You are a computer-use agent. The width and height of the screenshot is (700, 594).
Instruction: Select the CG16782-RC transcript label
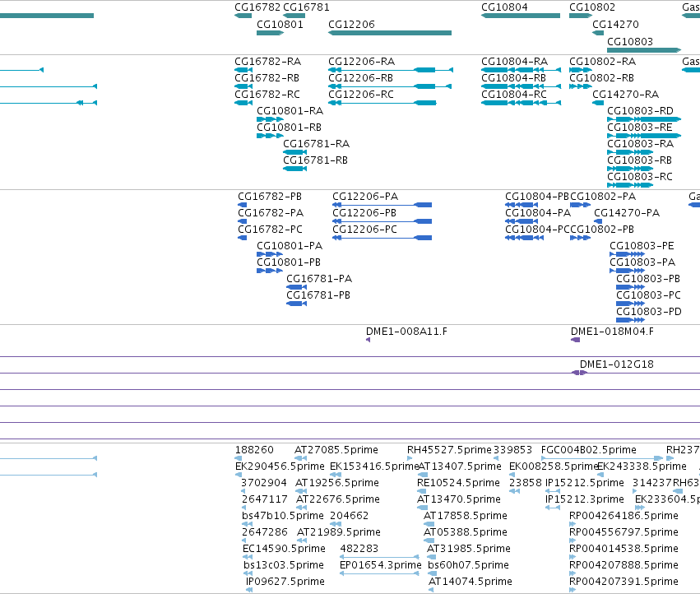tap(267, 95)
